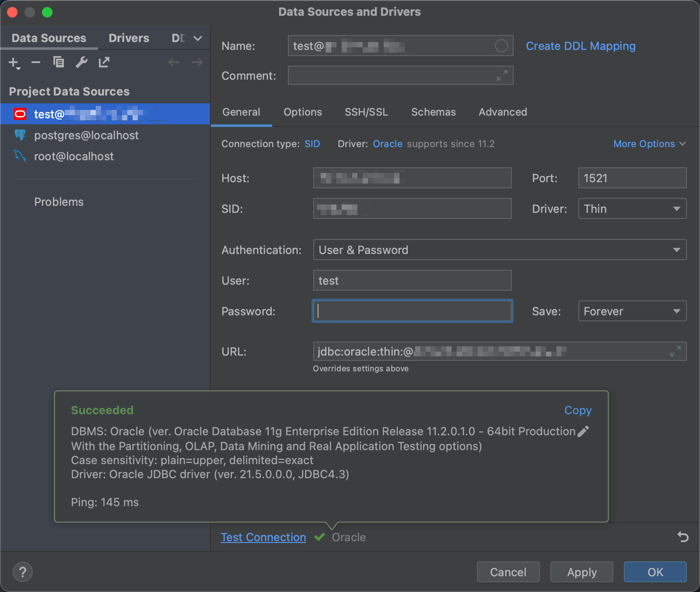Change connection type SID
This screenshot has height=592, width=700.
click(312, 144)
